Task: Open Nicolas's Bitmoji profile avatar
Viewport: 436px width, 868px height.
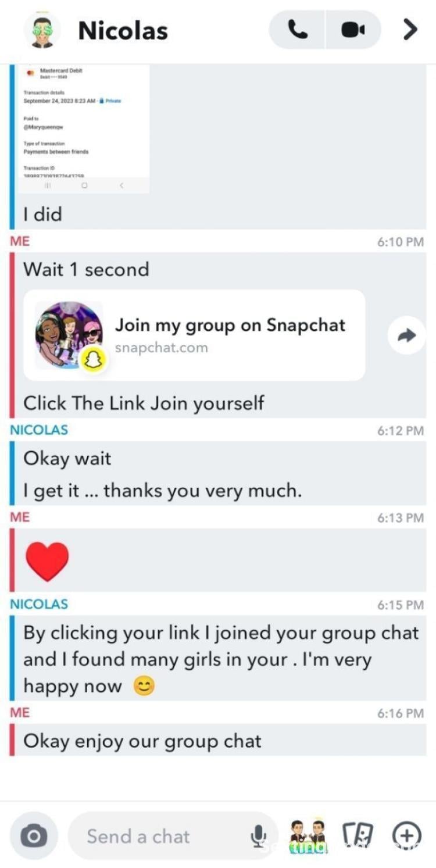Action: tap(42, 30)
